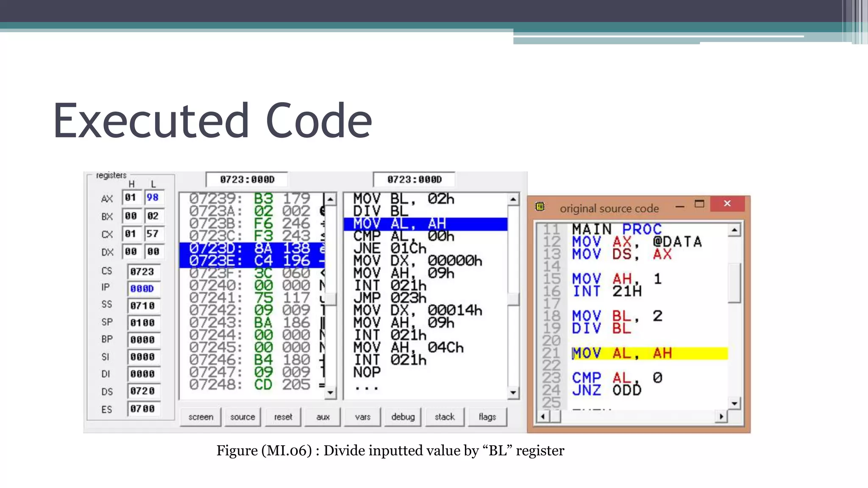Select highlighted disassembly line MOV AL, AH

point(426,224)
